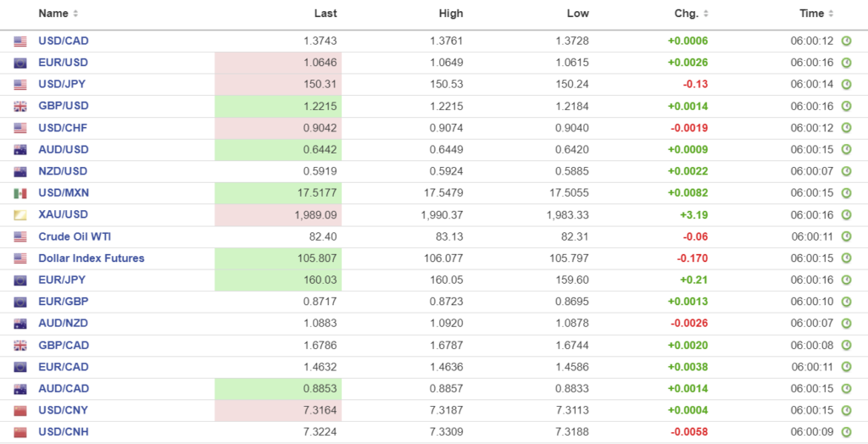This screenshot has width=868, height=444.
Task: Click the US flag icon next to USD/JPY
Action: pos(20,85)
